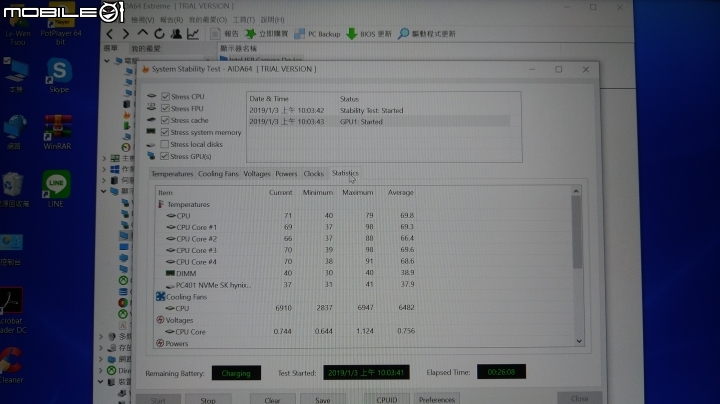The height and width of the screenshot is (404, 720).
Task: Expand the storage node in AIDA64 tree
Action: point(101,348)
